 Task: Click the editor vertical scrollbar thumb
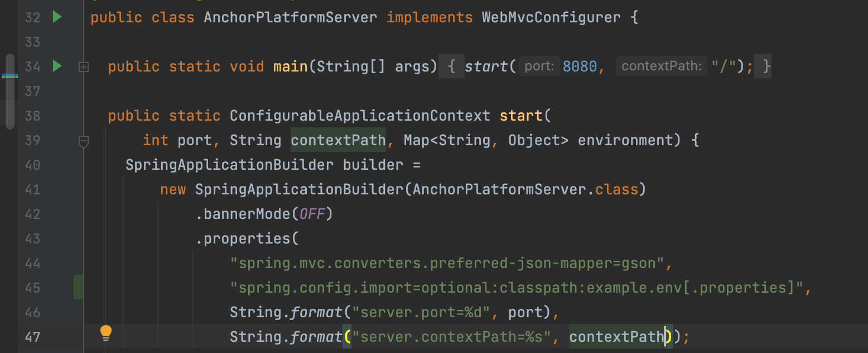tap(10, 92)
